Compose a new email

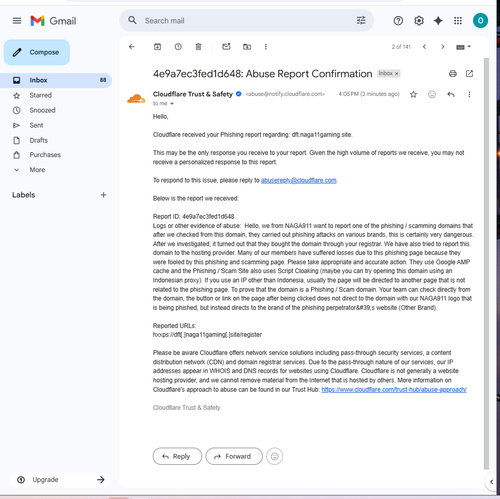point(37,52)
